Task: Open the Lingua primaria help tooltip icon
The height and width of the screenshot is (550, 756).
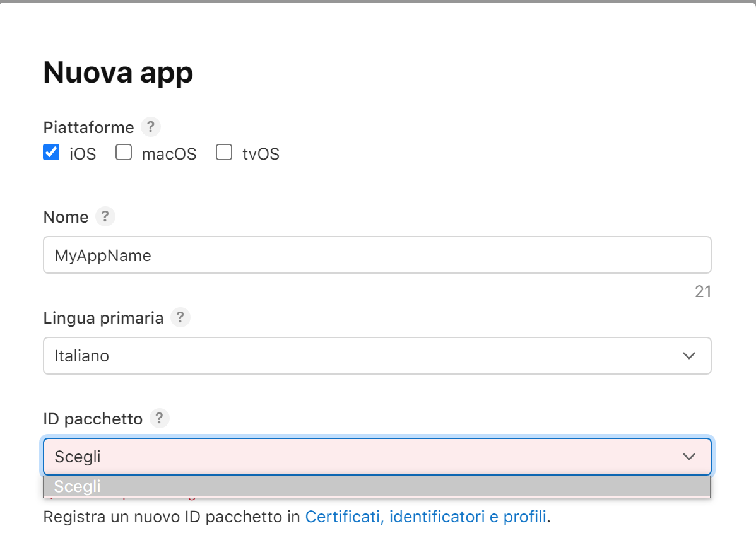Action: (x=180, y=317)
